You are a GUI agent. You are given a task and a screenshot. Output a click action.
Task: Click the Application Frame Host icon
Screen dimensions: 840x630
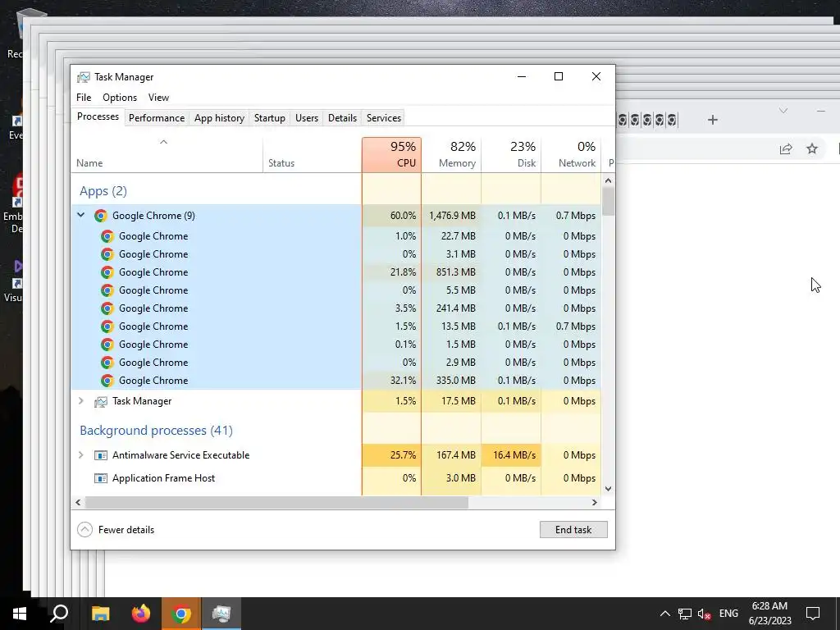coord(100,478)
